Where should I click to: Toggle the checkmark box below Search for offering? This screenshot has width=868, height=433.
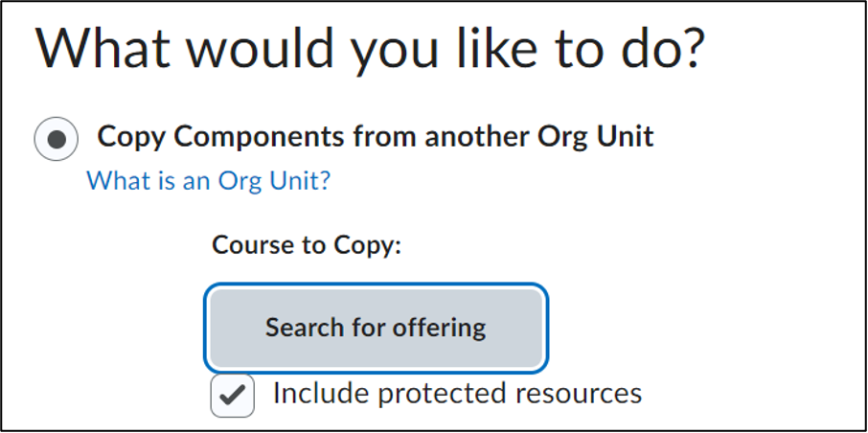click(233, 396)
